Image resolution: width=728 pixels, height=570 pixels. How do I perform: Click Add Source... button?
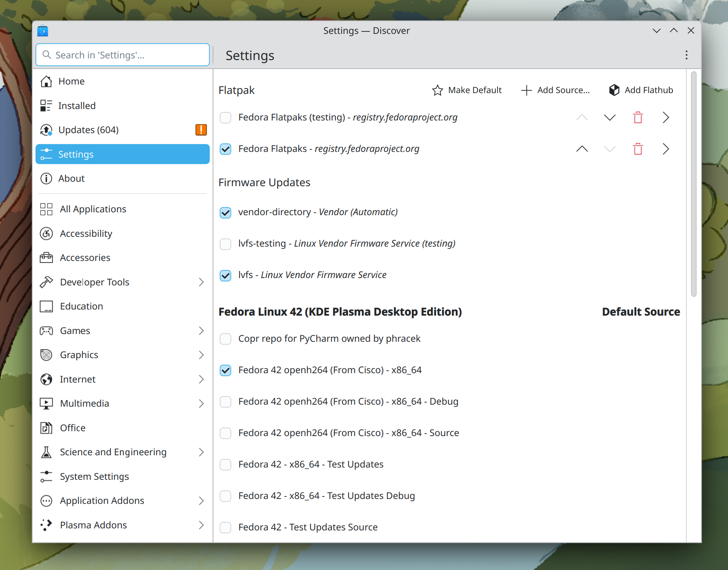pos(555,90)
